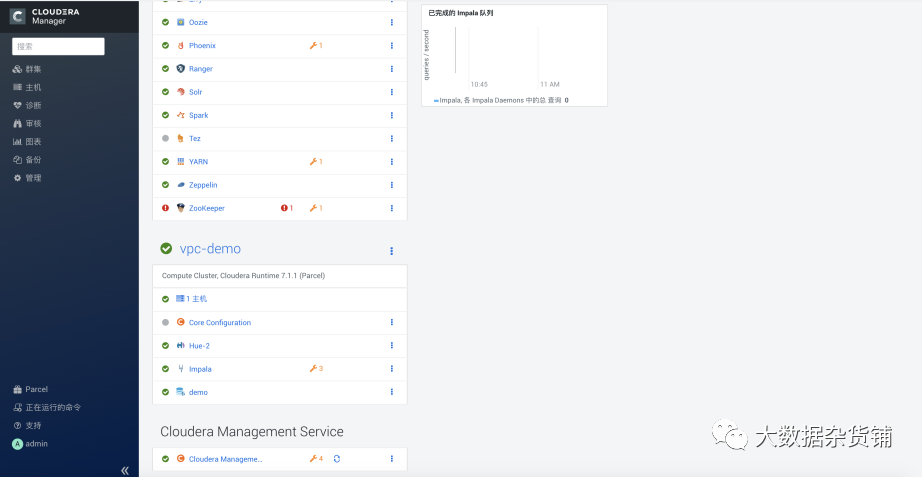Viewport: 922px width, 477px height.
Task: Click the YARN configuration wrench icon
Action: pyautogui.click(x=313, y=161)
